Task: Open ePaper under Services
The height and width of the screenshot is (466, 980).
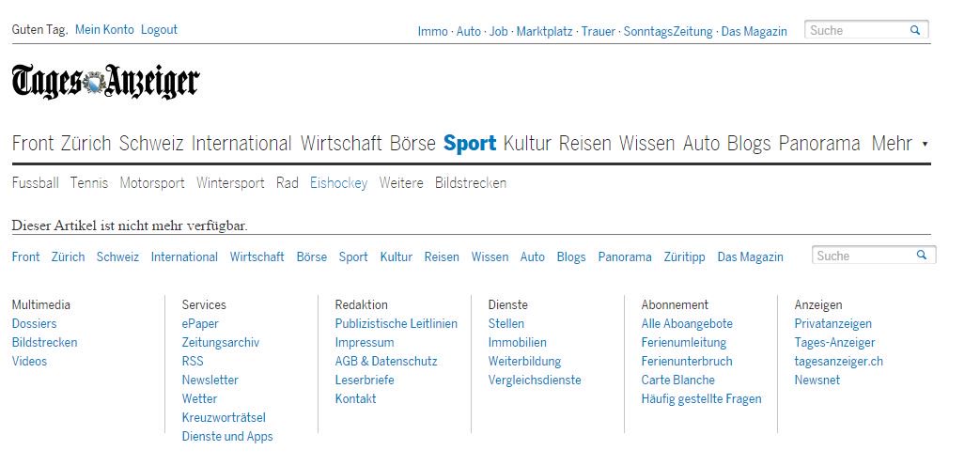Action: click(200, 323)
